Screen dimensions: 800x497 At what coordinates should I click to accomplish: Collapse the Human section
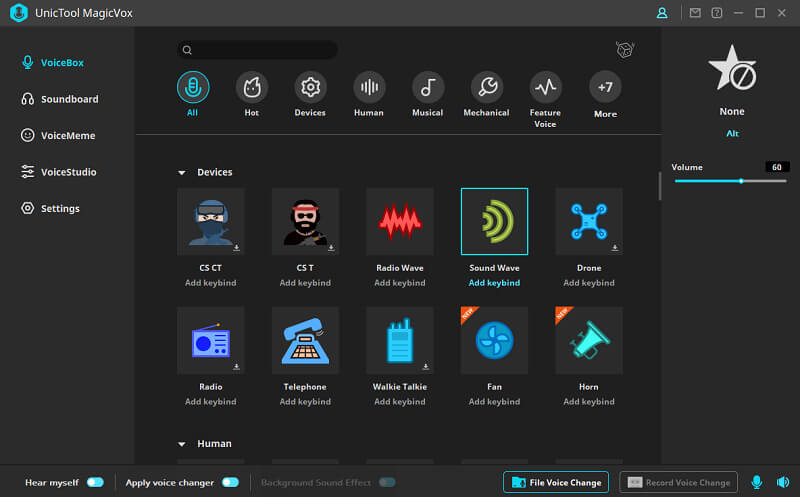pyautogui.click(x=182, y=444)
